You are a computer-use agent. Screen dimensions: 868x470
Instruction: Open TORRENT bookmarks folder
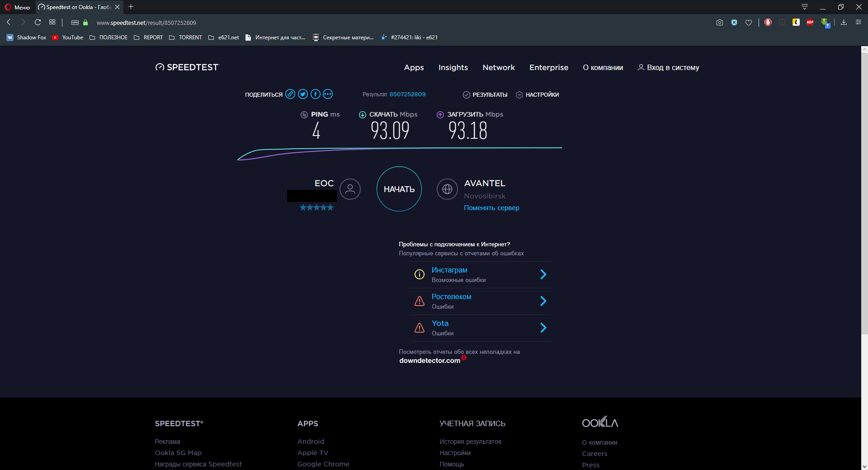(185, 38)
